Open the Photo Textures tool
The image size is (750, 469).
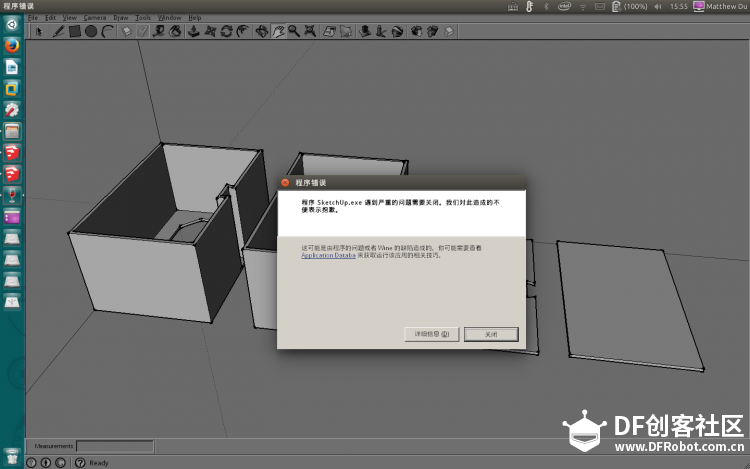click(381, 32)
